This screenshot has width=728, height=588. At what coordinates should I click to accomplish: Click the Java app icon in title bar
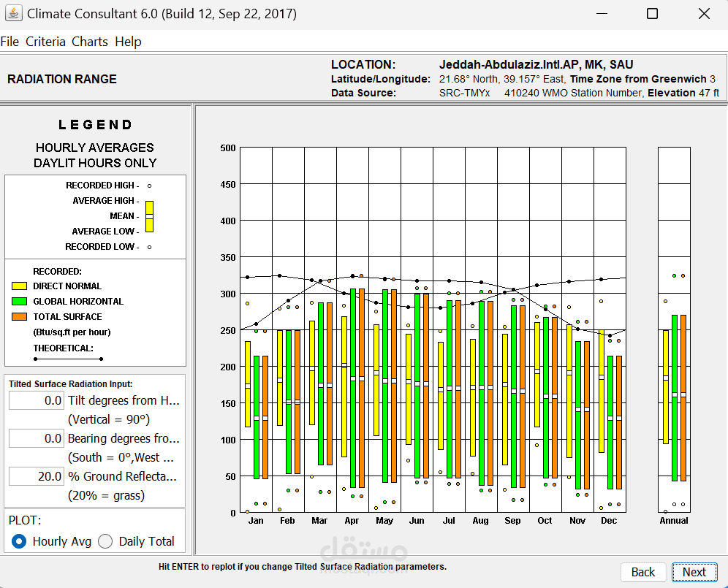[x=13, y=13]
